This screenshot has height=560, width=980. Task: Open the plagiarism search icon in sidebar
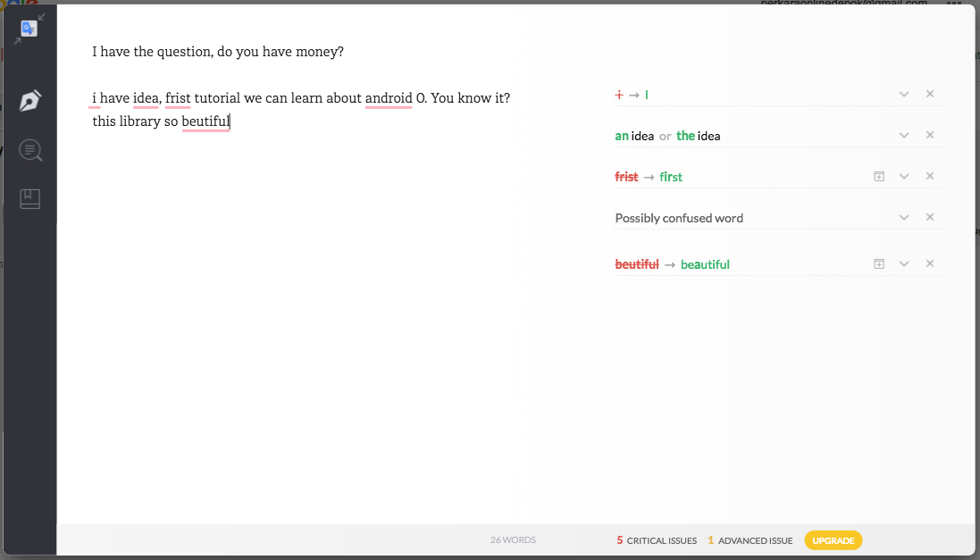[30, 150]
